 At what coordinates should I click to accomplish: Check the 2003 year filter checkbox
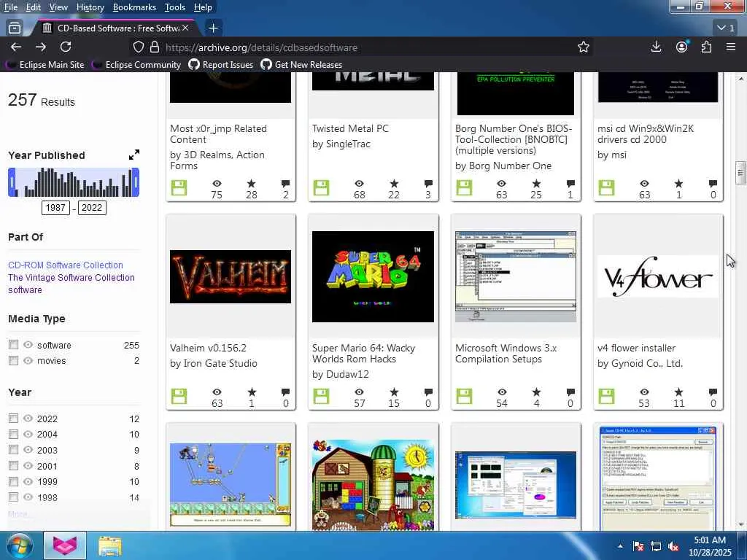point(13,450)
